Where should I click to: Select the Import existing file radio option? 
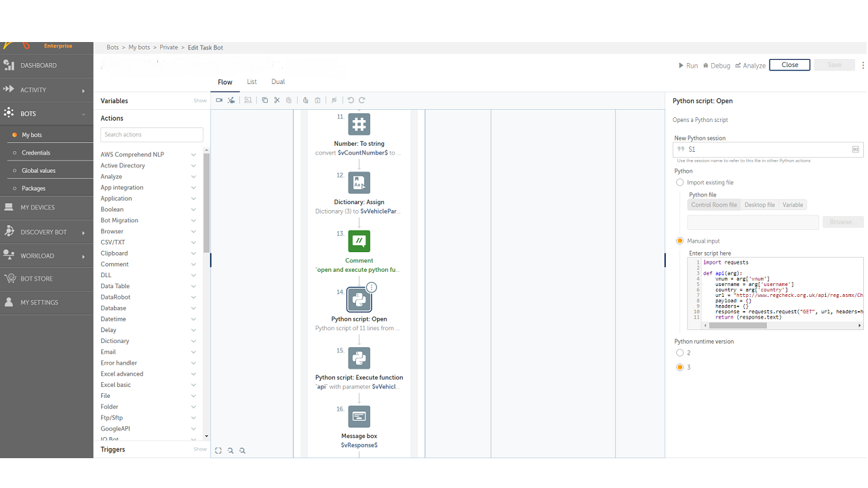[680, 182]
